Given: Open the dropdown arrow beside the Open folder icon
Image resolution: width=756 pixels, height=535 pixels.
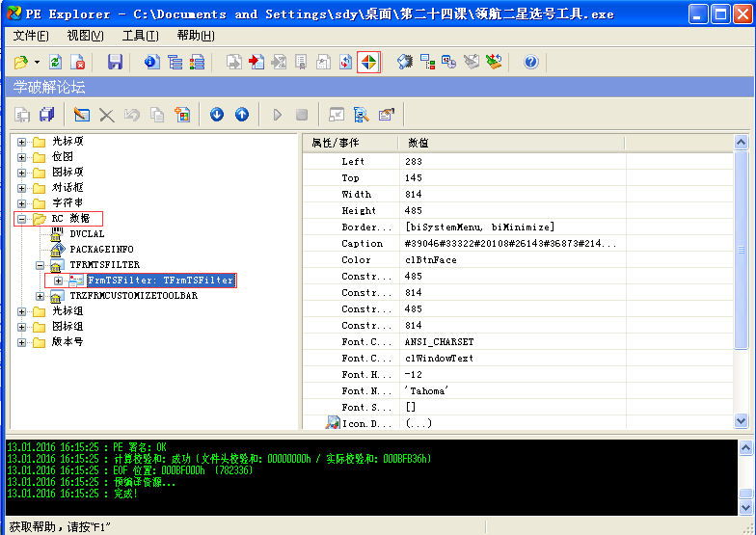Looking at the screenshot, I should point(37,62).
